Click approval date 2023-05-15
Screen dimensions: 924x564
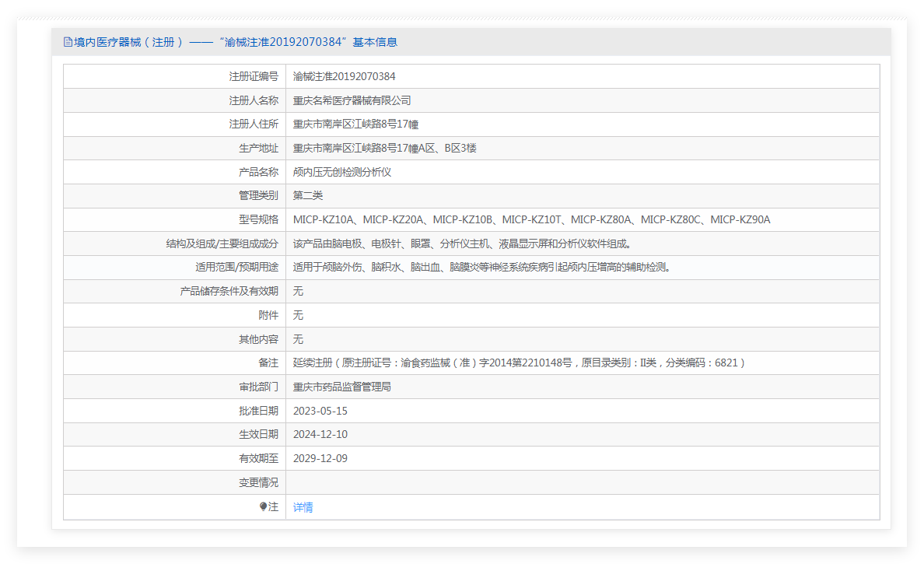pyautogui.click(x=320, y=411)
